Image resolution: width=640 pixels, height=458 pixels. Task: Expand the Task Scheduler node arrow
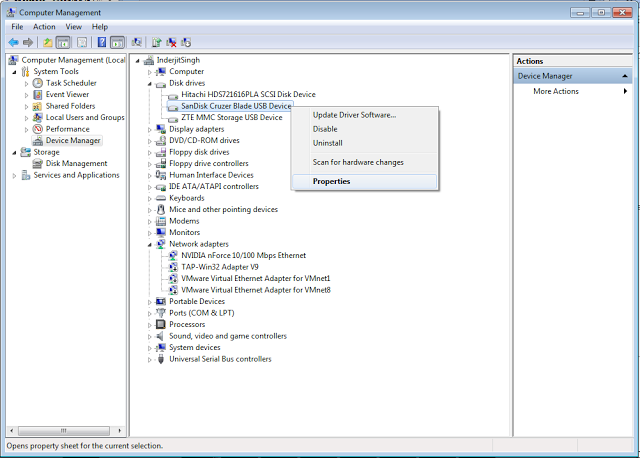tap(27, 84)
